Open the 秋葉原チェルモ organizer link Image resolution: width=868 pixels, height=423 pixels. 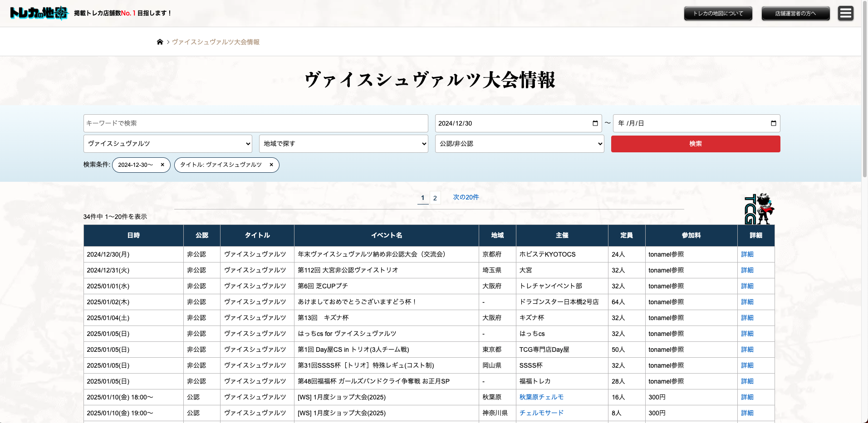(541, 397)
